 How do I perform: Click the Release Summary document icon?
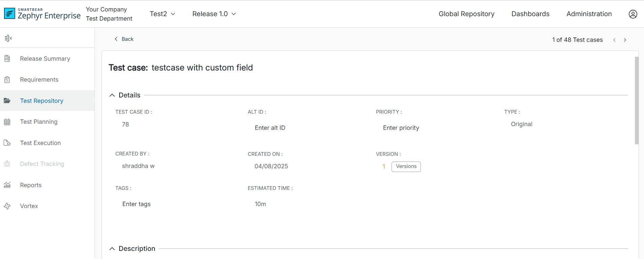coord(7,59)
